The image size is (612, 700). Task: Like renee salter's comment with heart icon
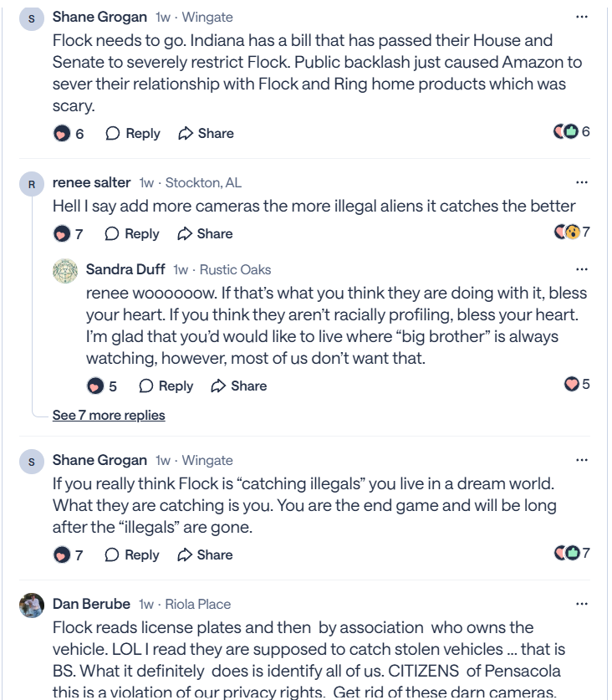(x=61, y=234)
